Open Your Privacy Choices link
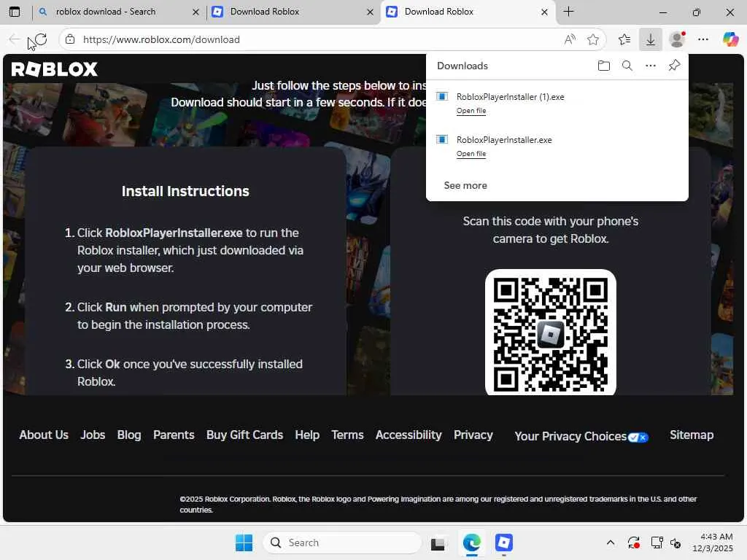Viewport: 747px width, 560px height. tap(581, 436)
